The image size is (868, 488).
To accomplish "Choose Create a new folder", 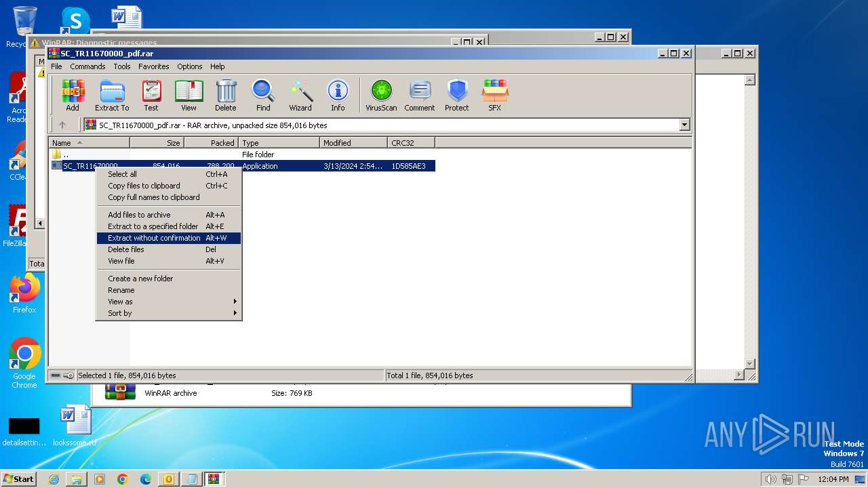I will pos(169,279).
